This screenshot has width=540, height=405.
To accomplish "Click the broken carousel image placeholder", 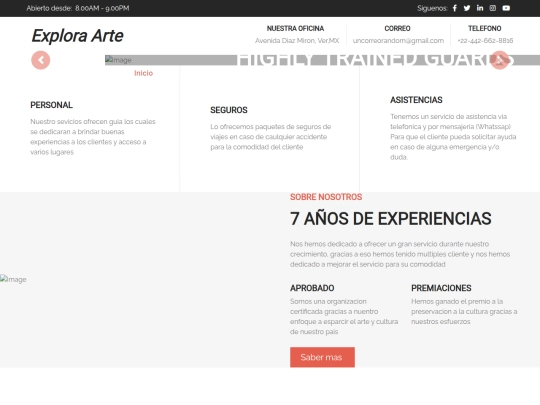I will click(118, 60).
